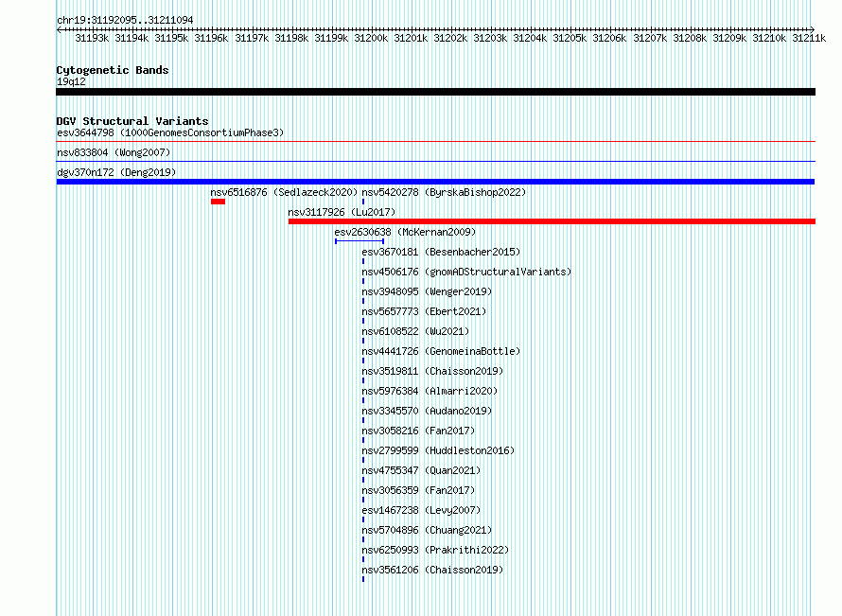Click the esv3644798 (1000GenomesConsortiumPhase3) label
This screenshot has width=842, height=616.
170,132
